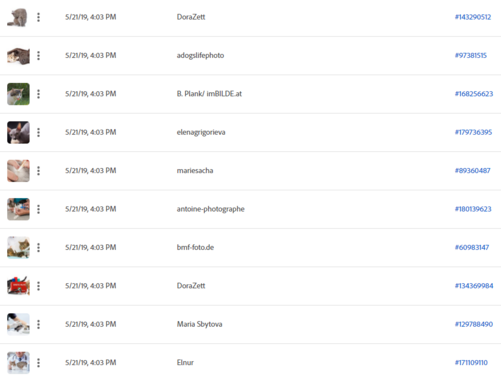Click asset ID #179736395
This screenshot has height=379, width=501.
pyautogui.click(x=473, y=132)
